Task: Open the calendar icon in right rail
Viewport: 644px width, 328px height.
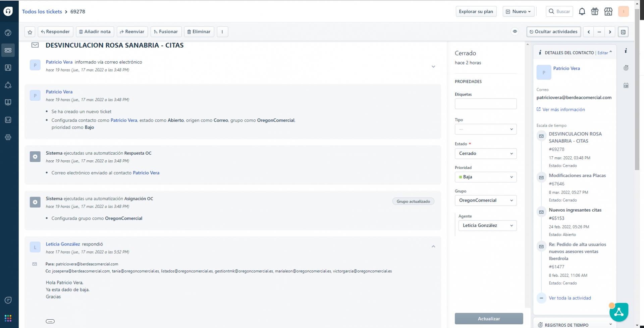Action: point(626,85)
